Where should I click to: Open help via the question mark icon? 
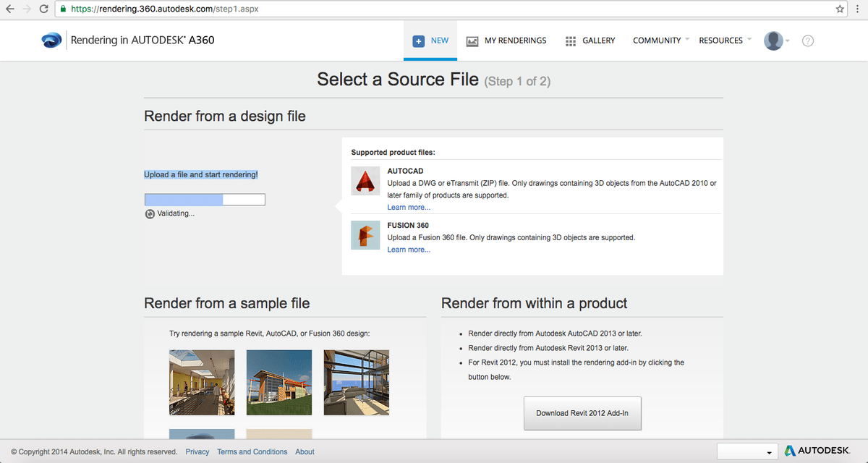point(808,41)
